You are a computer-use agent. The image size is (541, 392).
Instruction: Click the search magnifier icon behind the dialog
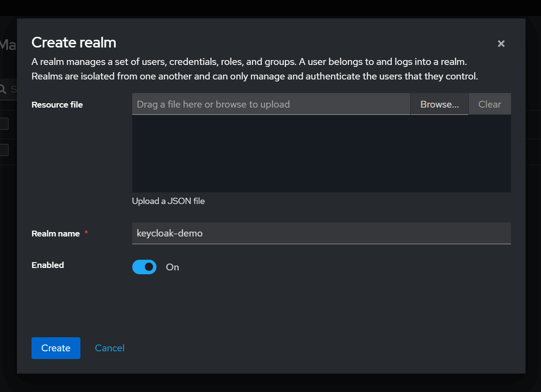pos(4,89)
